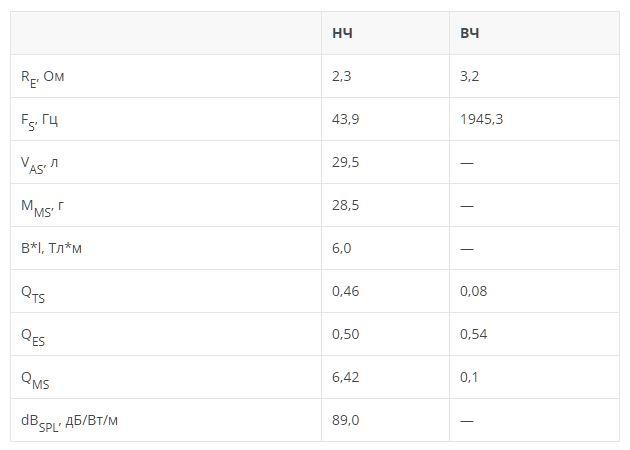Click the resonance value 43,9
Viewport: 630px width, 450px height.
pos(346,119)
